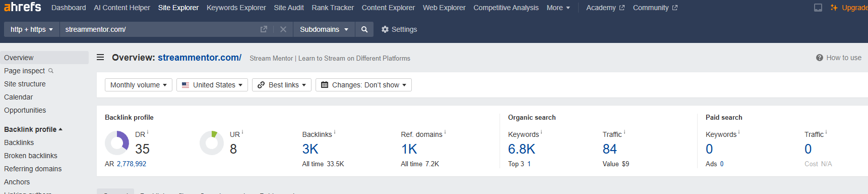
Task: Open Keywords Explorer
Action: [x=236, y=8]
